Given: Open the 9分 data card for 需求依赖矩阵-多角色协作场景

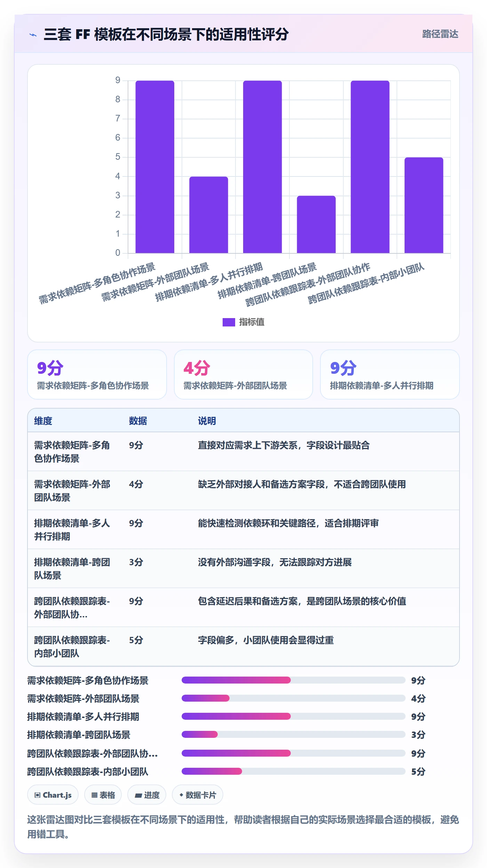Looking at the screenshot, I should (x=97, y=374).
